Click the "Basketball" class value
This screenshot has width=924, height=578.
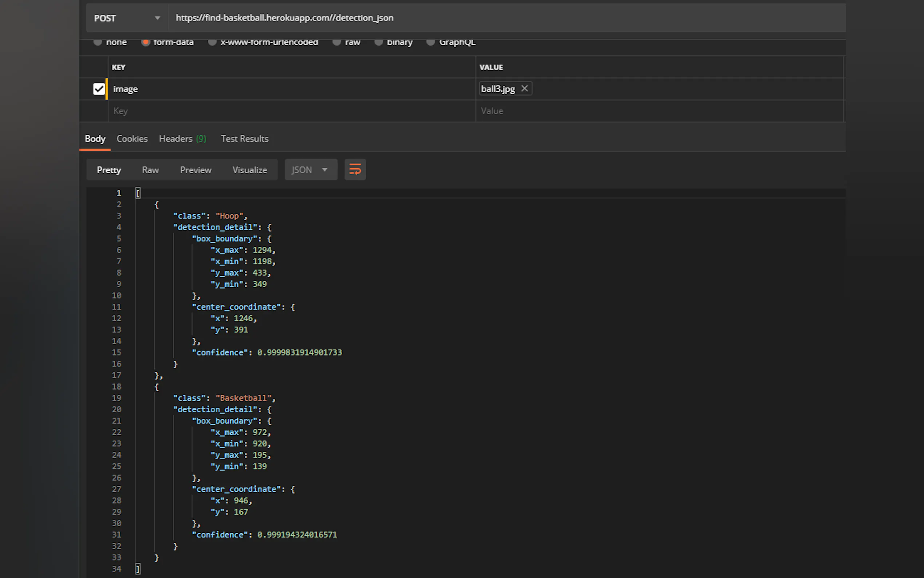[x=243, y=398]
